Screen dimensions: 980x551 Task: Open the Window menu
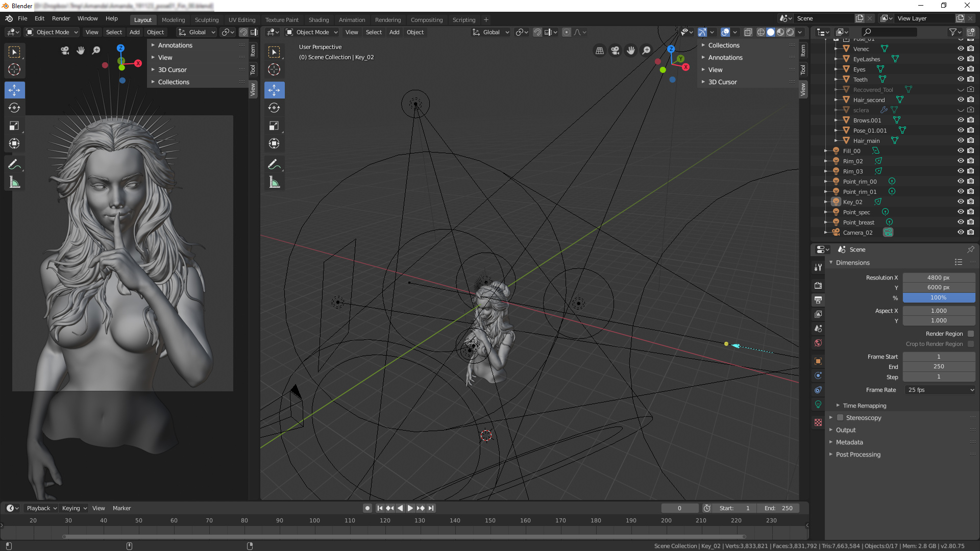click(87, 18)
